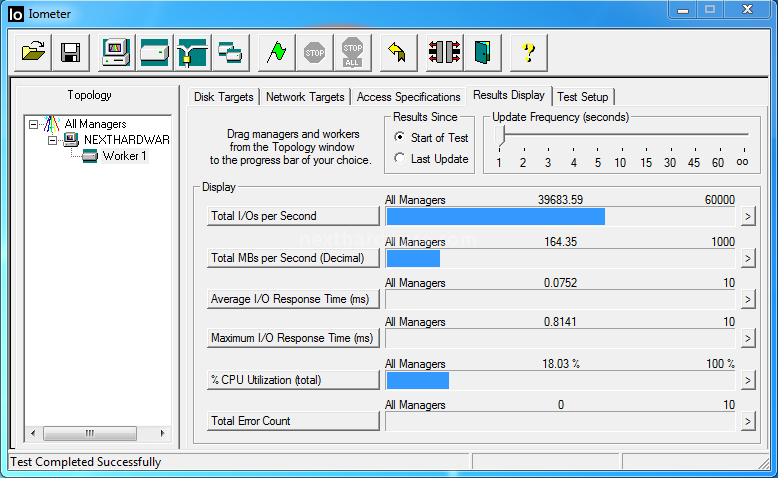The image size is (778, 478).
Task: Open details arrow for % CPU Utilization
Action: pos(748,380)
